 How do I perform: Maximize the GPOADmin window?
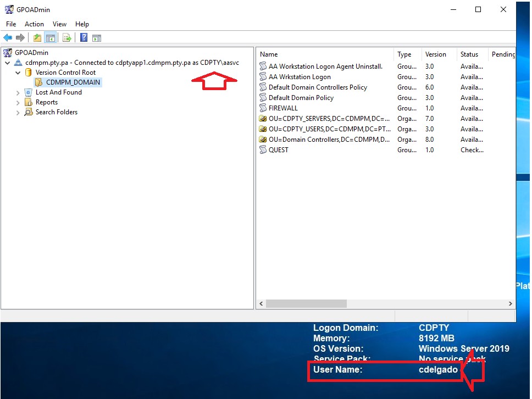[478, 9]
